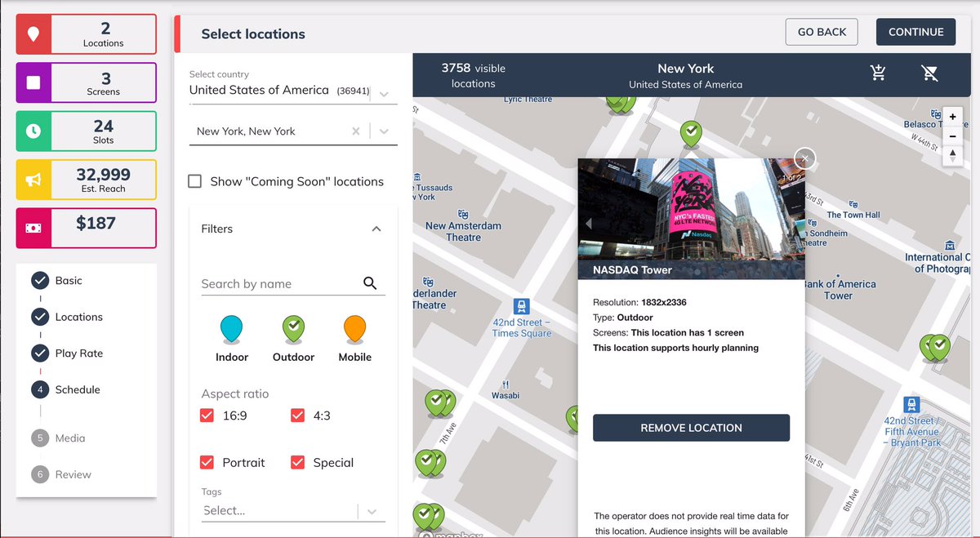Go to the Locations step
The image size is (980, 538).
pyautogui.click(x=67, y=317)
